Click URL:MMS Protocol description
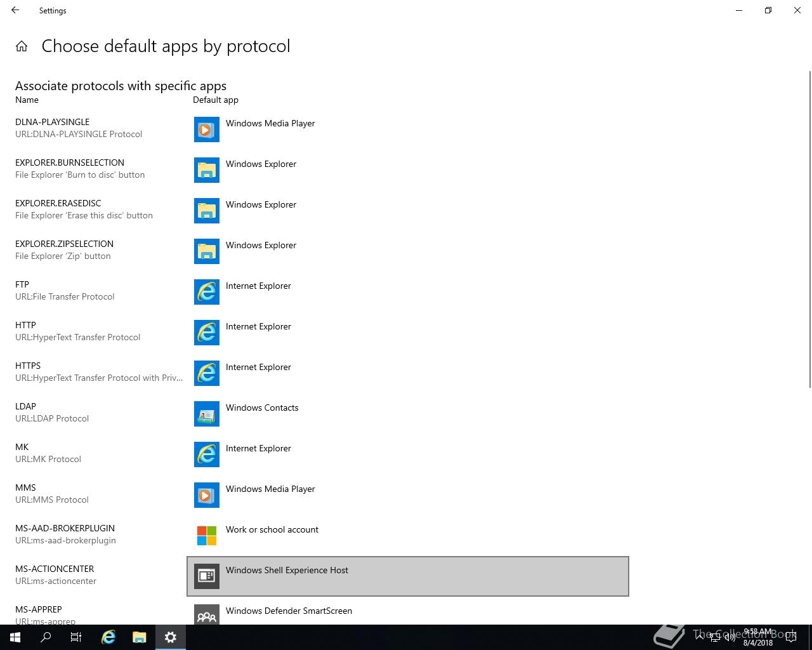Viewport: 812px width, 650px height. [52, 500]
